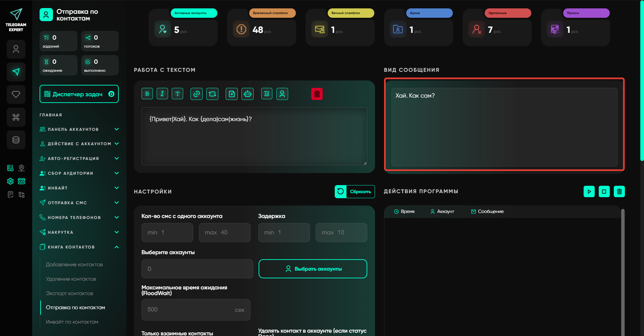Open Добавление контактов submenu item
Screen dimensions: 644x336
[x=74, y=265]
